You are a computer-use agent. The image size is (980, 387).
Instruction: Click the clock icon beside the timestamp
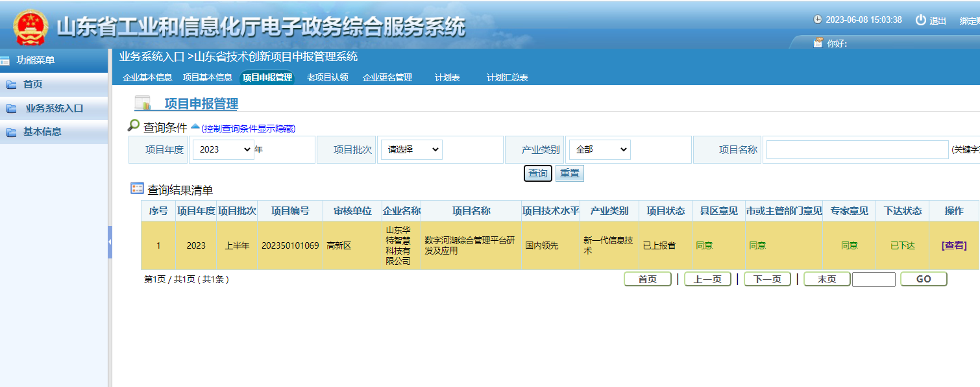click(818, 19)
